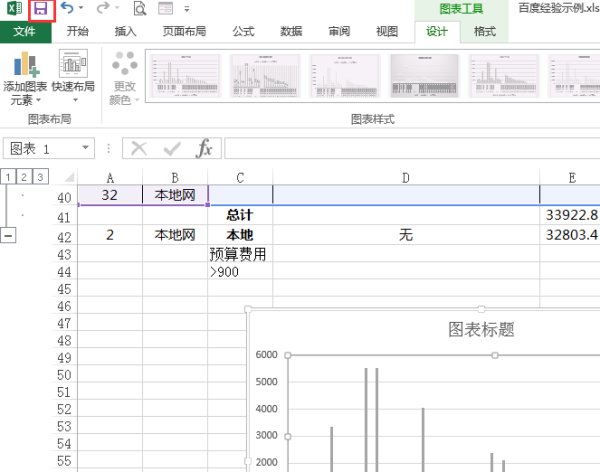The image size is (600, 472).
Task: Click the chart title 图表标题
Action: tap(481, 330)
